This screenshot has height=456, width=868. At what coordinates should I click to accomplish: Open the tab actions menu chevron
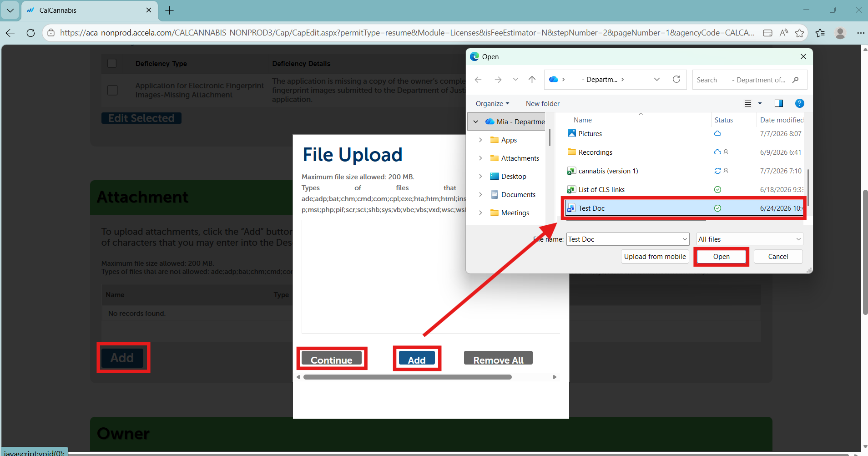click(x=10, y=10)
